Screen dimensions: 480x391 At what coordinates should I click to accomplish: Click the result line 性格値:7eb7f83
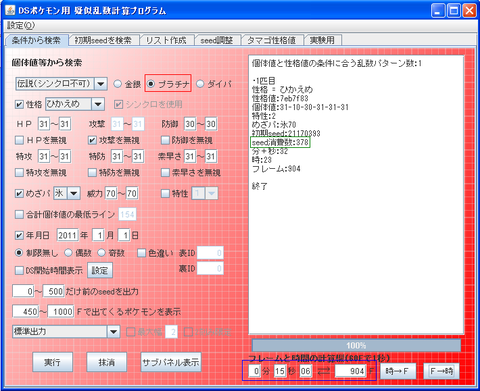click(x=280, y=98)
